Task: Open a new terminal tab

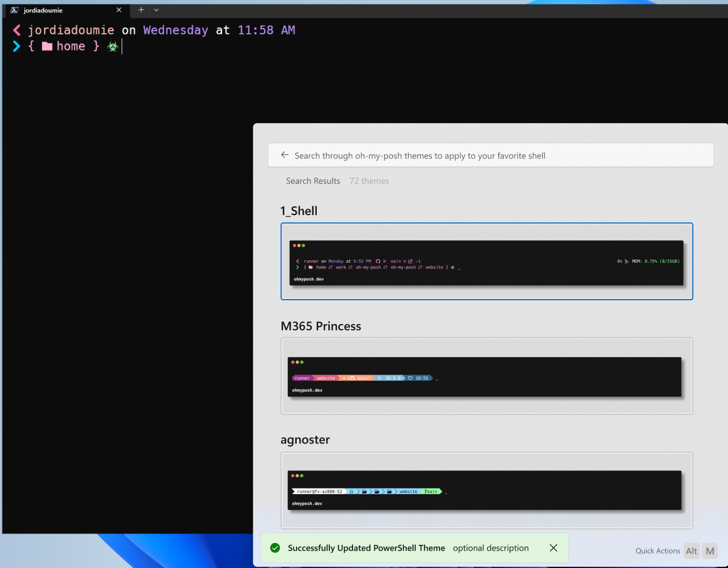Action: point(141,10)
